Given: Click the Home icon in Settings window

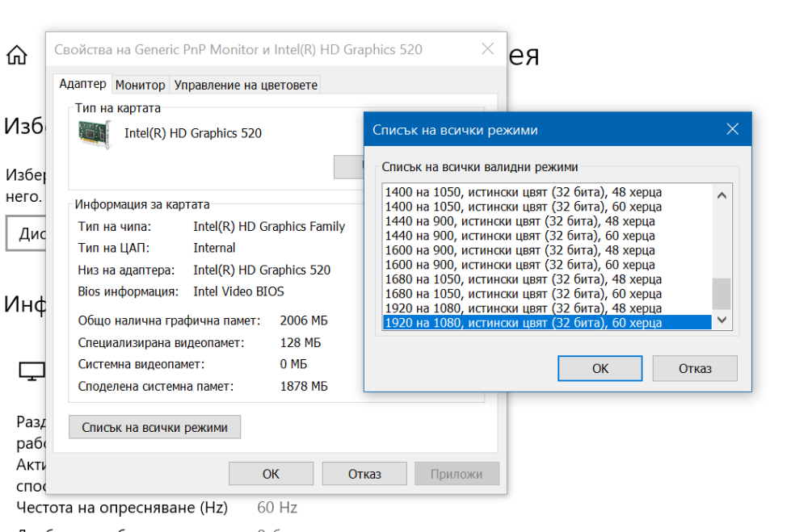Looking at the screenshot, I should (x=16, y=55).
